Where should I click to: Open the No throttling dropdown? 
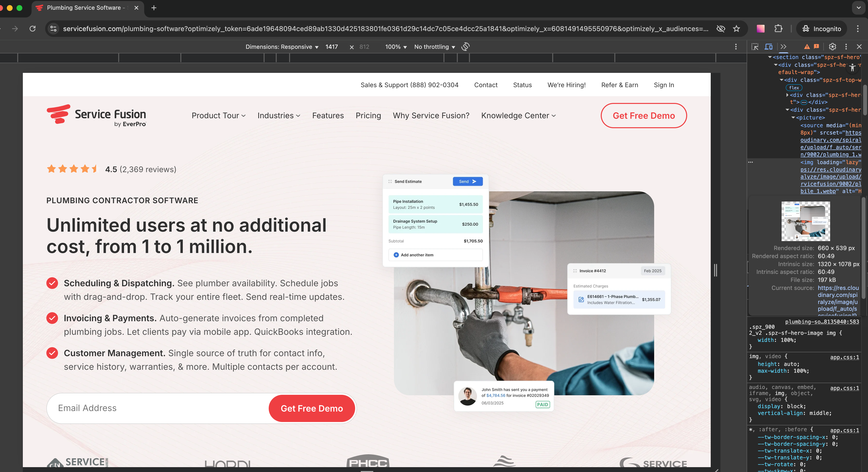(x=434, y=47)
